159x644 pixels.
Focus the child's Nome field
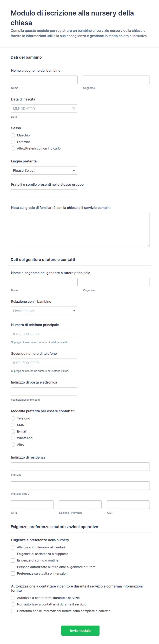(x=44, y=80)
